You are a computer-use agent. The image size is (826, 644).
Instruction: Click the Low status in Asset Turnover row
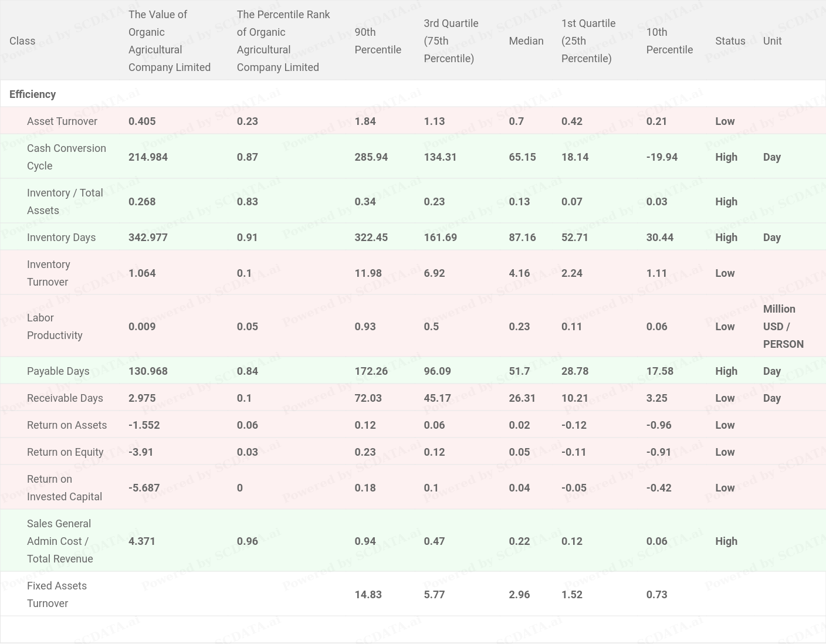pyautogui.click(x=725, y=121)
